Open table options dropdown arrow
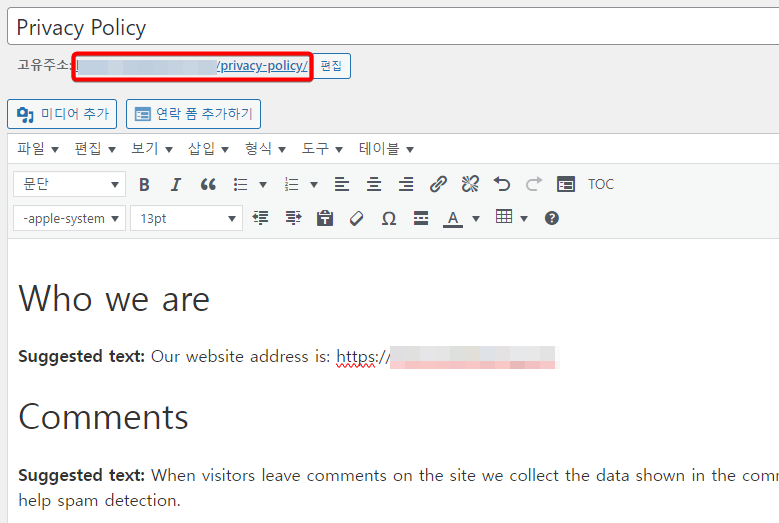This screenshot has height=523, width=779. pyautogui.click(x=524, y=219)
